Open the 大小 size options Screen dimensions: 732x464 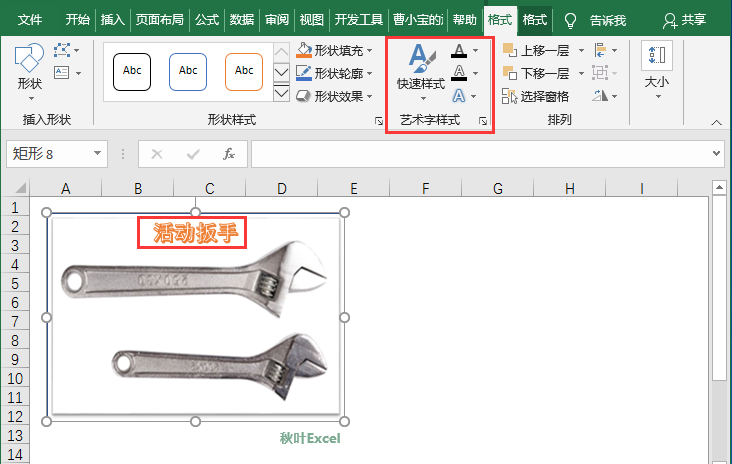[657, 70]
